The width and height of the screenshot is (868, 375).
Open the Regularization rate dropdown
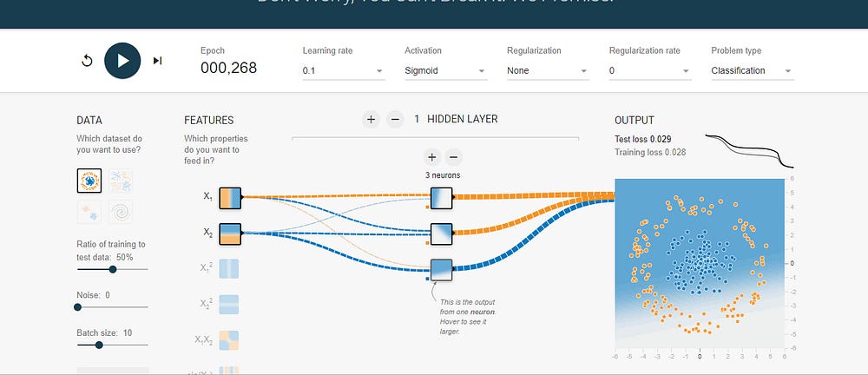[650, 71]
